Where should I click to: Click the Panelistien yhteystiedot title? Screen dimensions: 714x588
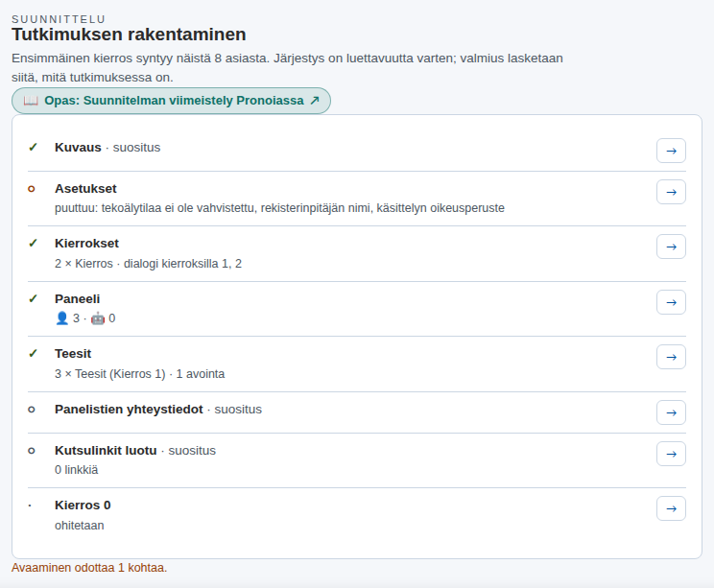click(129, 410)
